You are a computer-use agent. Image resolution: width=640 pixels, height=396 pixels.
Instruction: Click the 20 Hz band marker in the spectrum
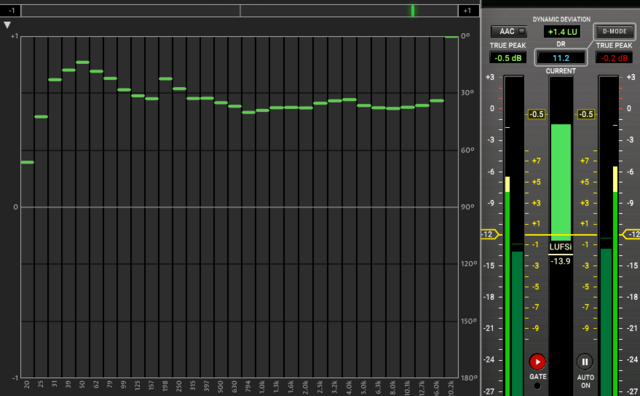(27, 162)
